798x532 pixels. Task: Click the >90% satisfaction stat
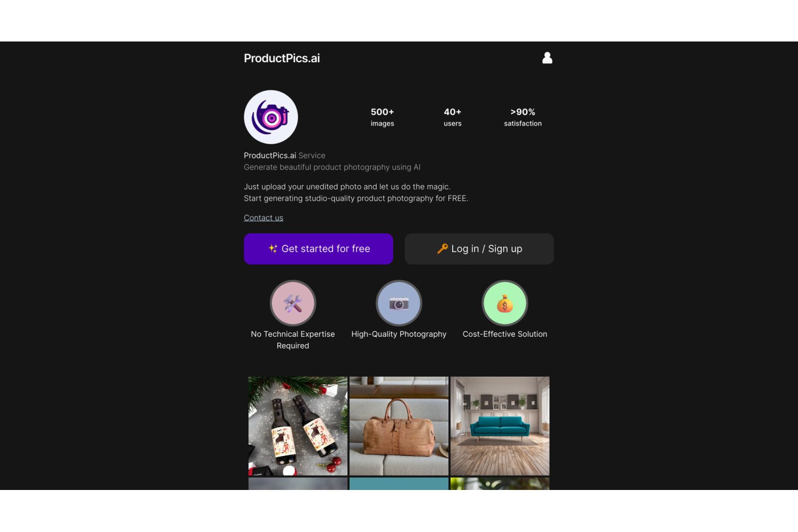tap(523, 117)
